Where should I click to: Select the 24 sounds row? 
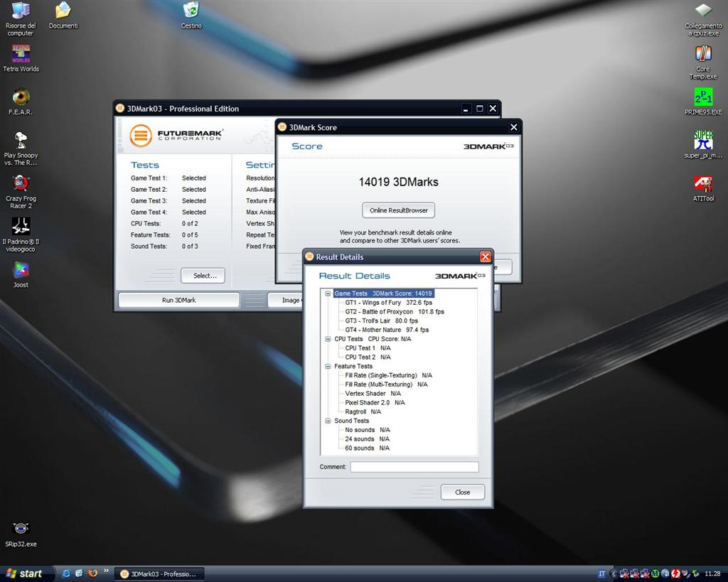pyautogui.click(x=368, y=439)
